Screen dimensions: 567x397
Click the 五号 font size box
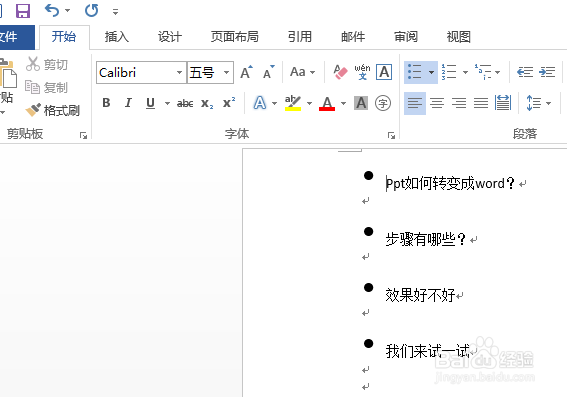[205, 73]
